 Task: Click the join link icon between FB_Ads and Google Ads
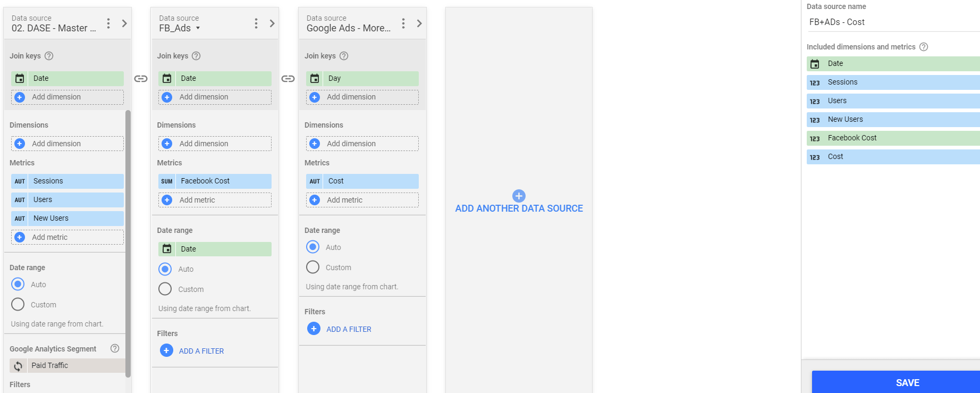pos(288,79)
